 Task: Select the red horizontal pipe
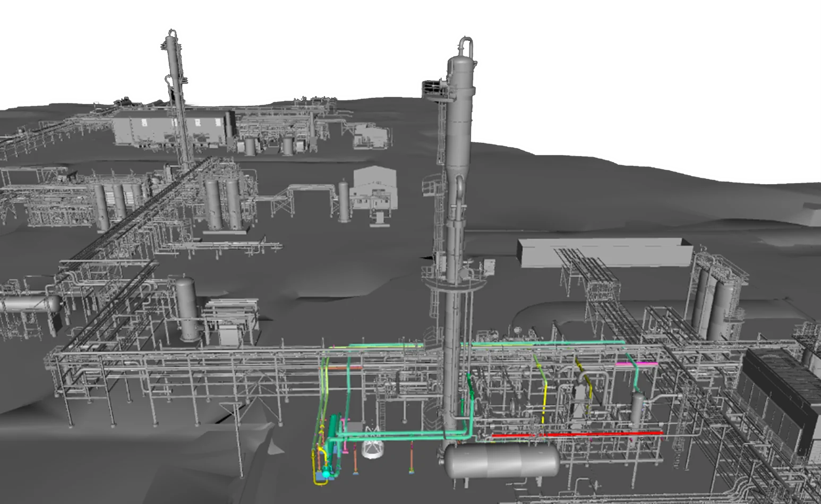click(x=577, y=434)
